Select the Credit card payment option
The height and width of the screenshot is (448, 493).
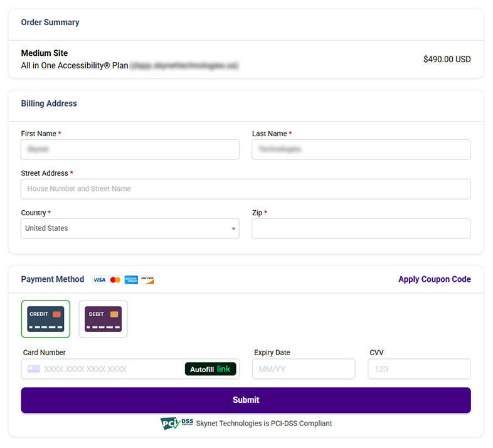(46, 319)
